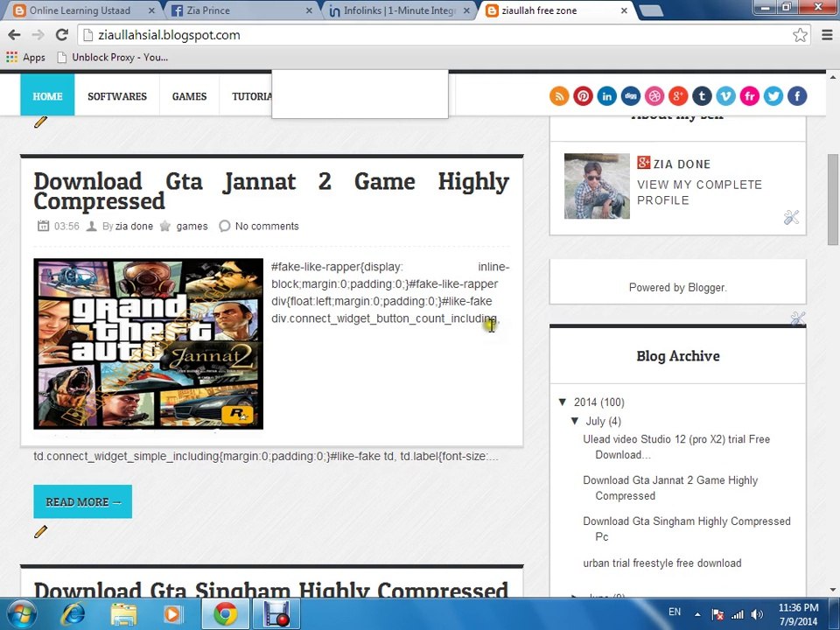Open the Tumblr social icon
The height and width of the screenshot is (630, 840).
702,96
